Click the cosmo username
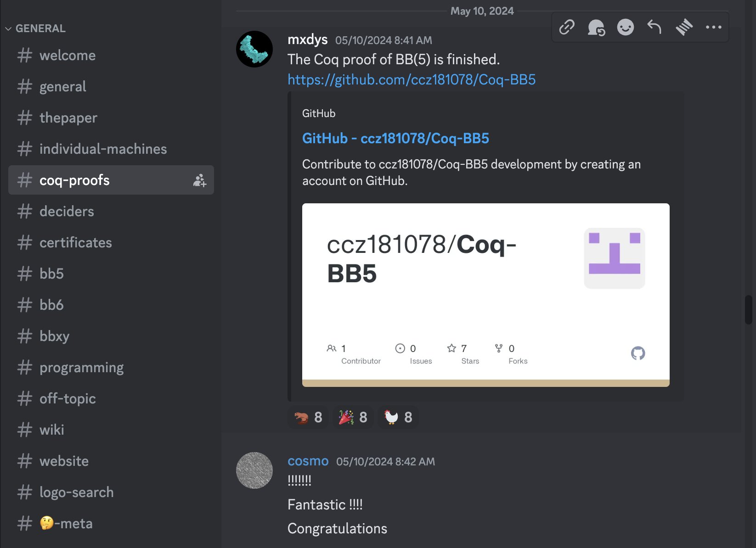This screenshot has height=548, width=756. [308, 461]
